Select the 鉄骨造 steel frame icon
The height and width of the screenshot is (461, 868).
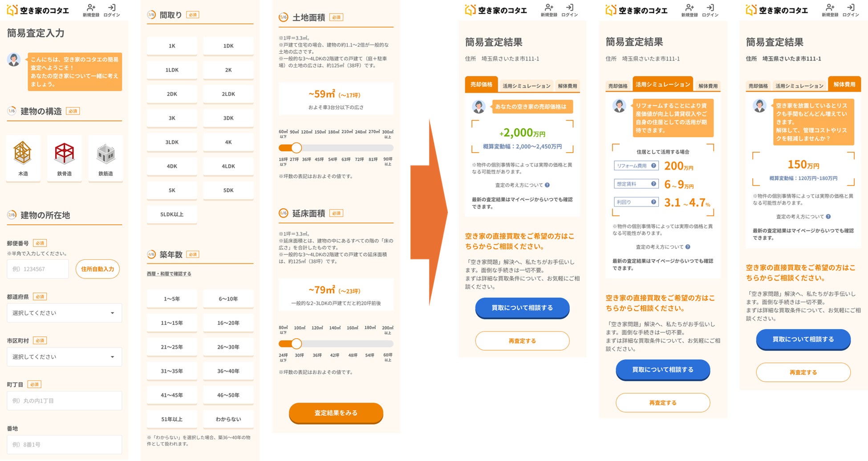click(64, 158)
